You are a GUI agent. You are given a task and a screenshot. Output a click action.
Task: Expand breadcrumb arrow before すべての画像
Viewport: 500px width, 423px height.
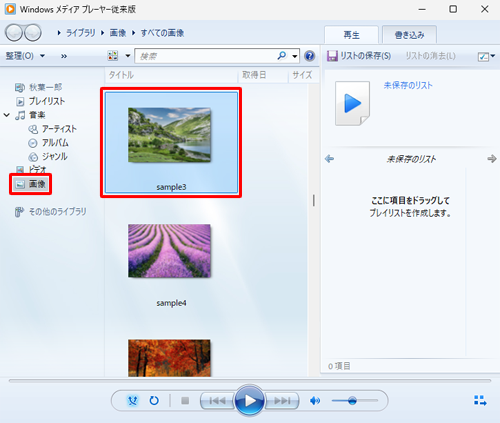[133, 33]
